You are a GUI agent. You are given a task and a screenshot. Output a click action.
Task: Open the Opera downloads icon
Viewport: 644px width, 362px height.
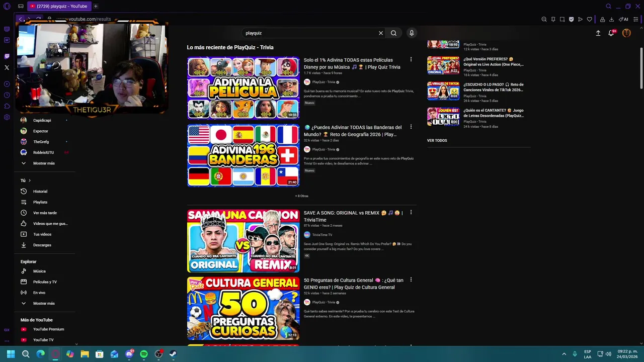(611, 19)
